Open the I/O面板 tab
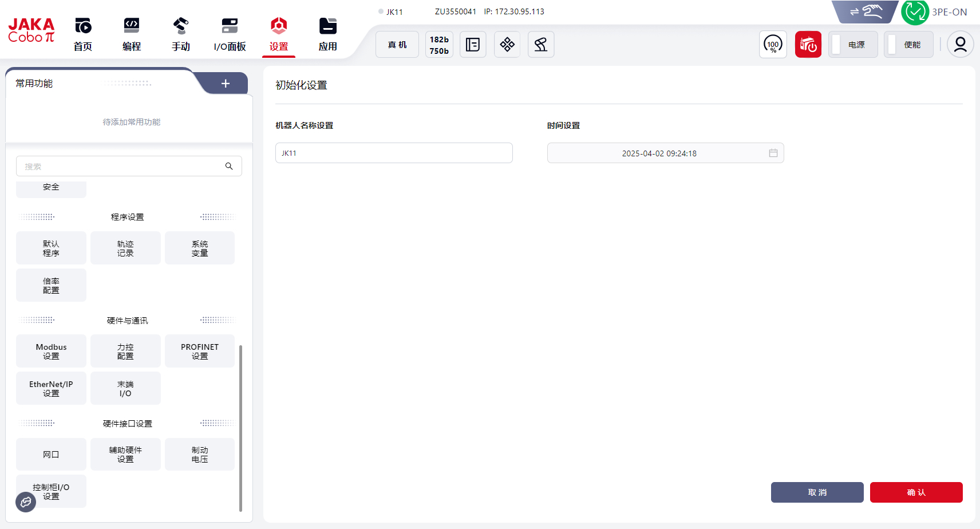The width and height of the screenshot is (980, 529). coord(230,34)
